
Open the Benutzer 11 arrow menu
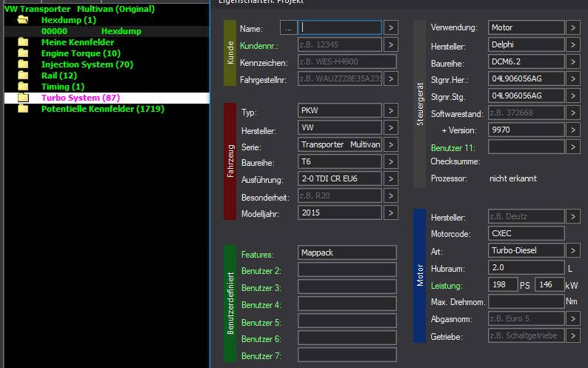click(573, 147)
